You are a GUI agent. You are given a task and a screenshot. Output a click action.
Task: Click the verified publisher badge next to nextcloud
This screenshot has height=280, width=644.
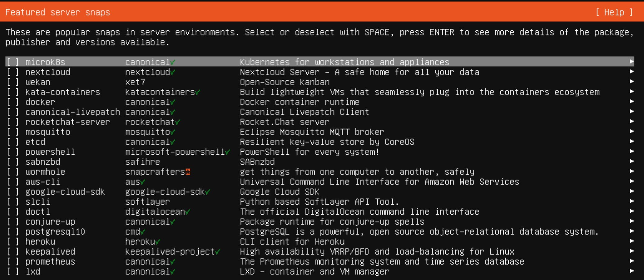[x=173, y=72]
